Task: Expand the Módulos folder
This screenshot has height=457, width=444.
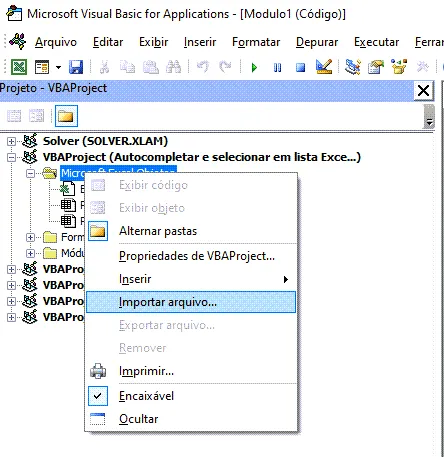Action: (x=30, y=253)
